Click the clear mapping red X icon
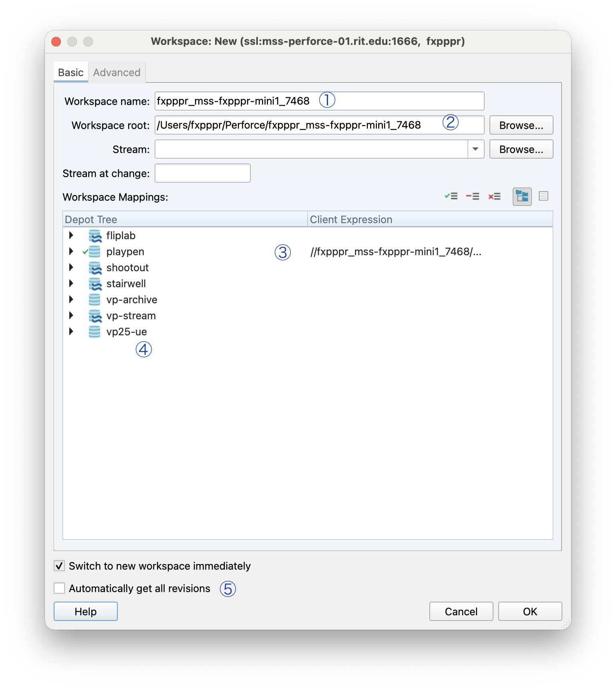616x689 pixels. 494,196
